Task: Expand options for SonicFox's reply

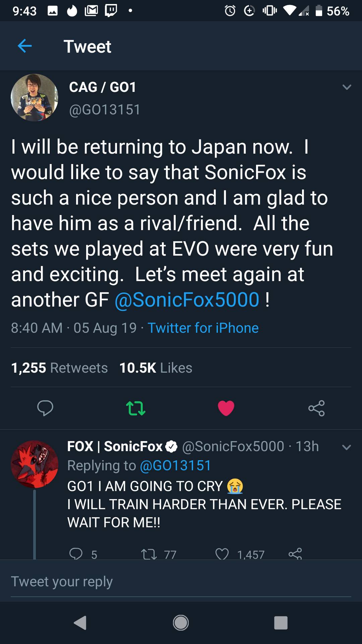Action: (x=346, y=446)
